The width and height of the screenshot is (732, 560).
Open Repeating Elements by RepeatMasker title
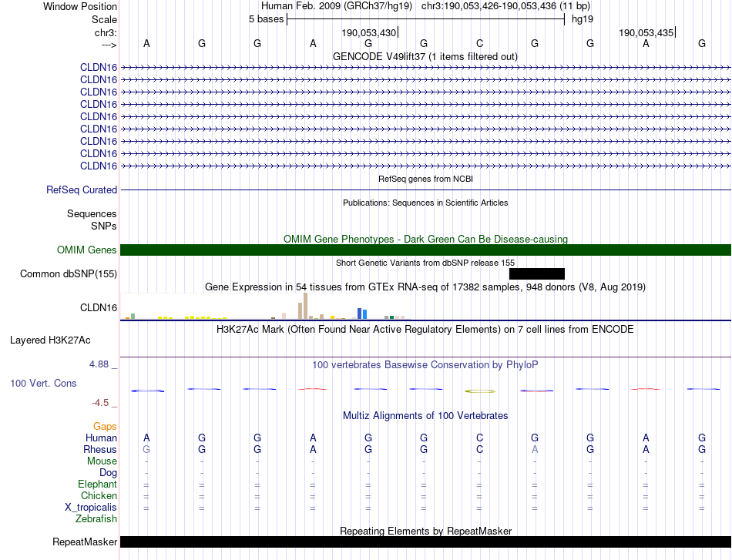[x=425, y=531]
